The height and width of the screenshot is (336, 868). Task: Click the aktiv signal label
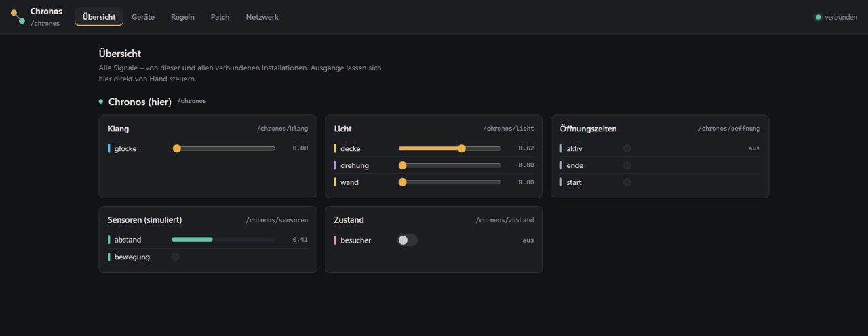pyautogui.click(x=574, y=148)
